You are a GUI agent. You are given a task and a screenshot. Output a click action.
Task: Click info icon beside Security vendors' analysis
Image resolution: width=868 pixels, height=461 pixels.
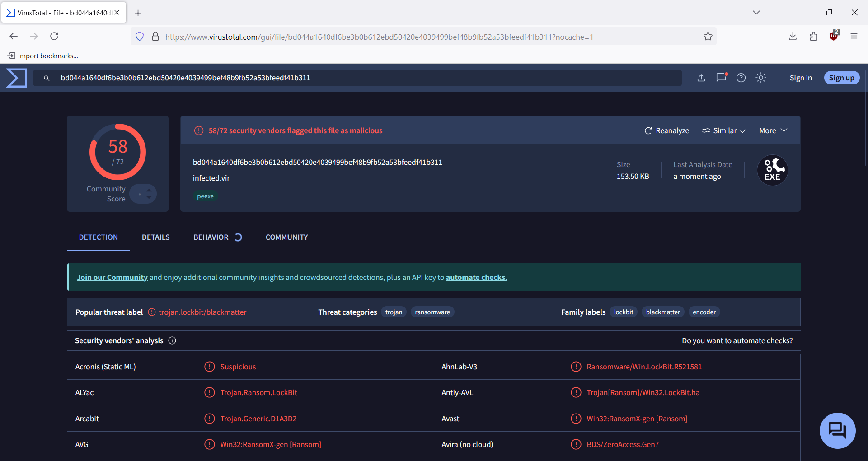[x=172, y=340]
